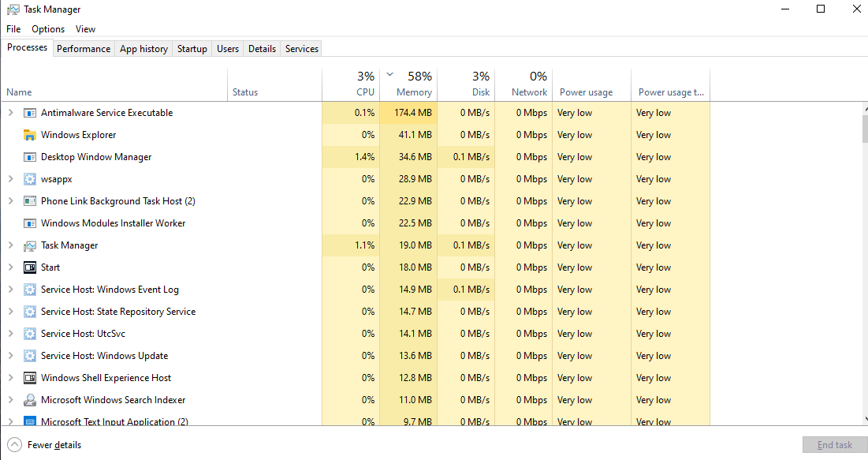Click the Service Host: State Repository Service icon
This screenshot has width=868, height=460.
[x=30, y=312]
